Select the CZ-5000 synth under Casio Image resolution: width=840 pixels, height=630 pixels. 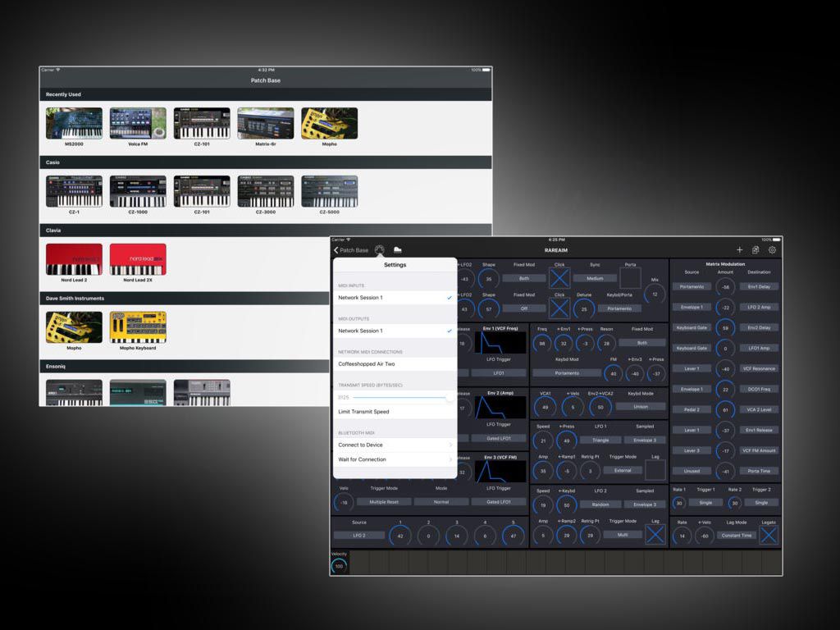330,191
